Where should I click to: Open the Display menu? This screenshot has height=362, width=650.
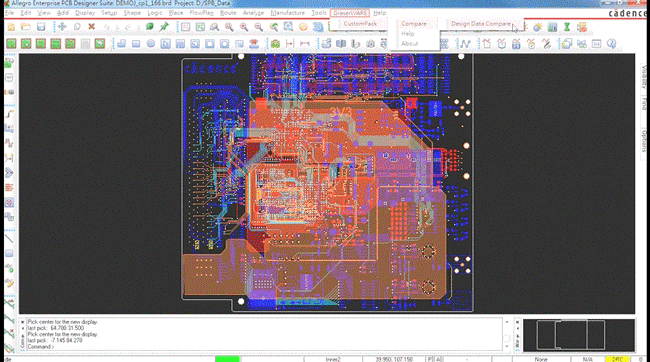pos(85,13)
